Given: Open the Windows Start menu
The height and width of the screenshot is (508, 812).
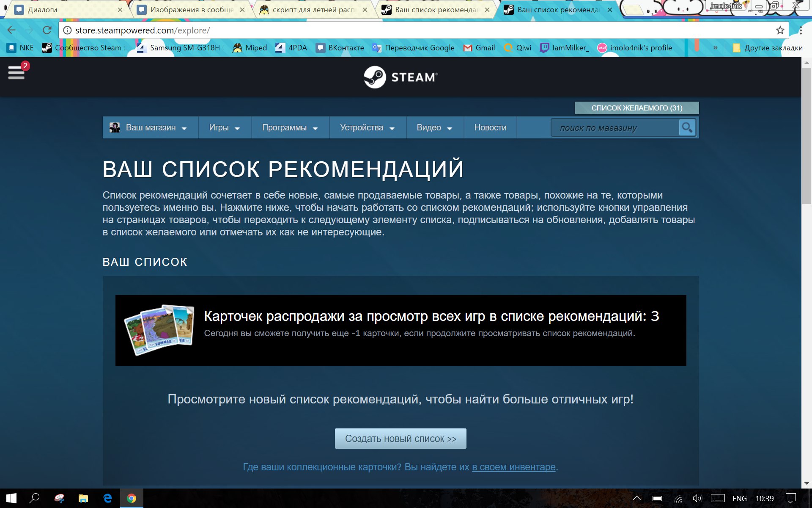Looking at the screenshot, I should click(11, 498).
